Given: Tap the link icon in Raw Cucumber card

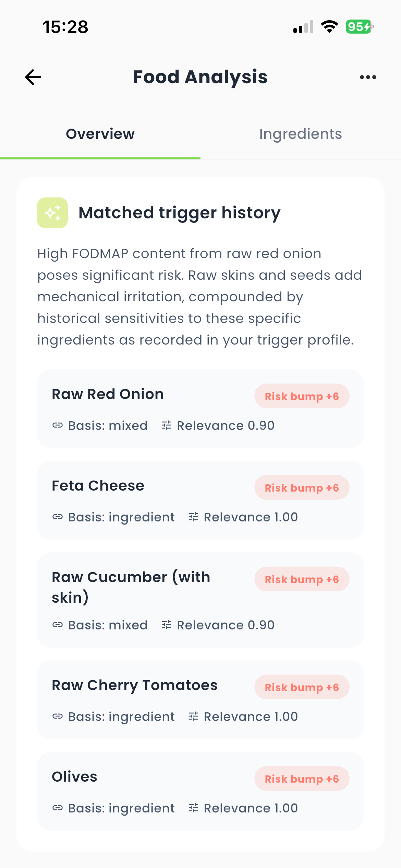Looking at the screenshot, I should point(58,625).
